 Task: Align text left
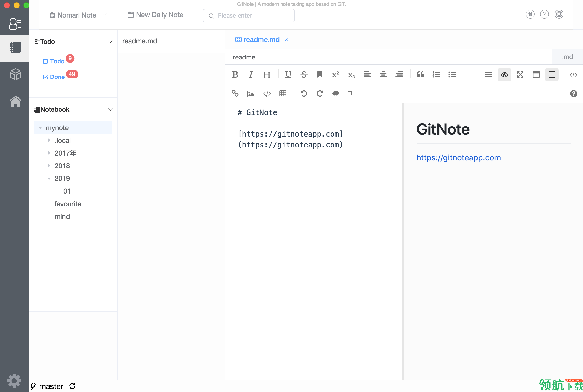(x=367, y=75)
